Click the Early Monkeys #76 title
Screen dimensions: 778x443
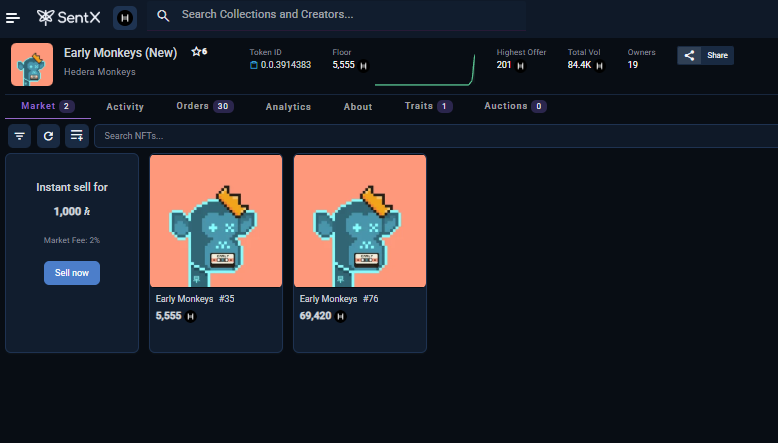[x=339, y=299]
